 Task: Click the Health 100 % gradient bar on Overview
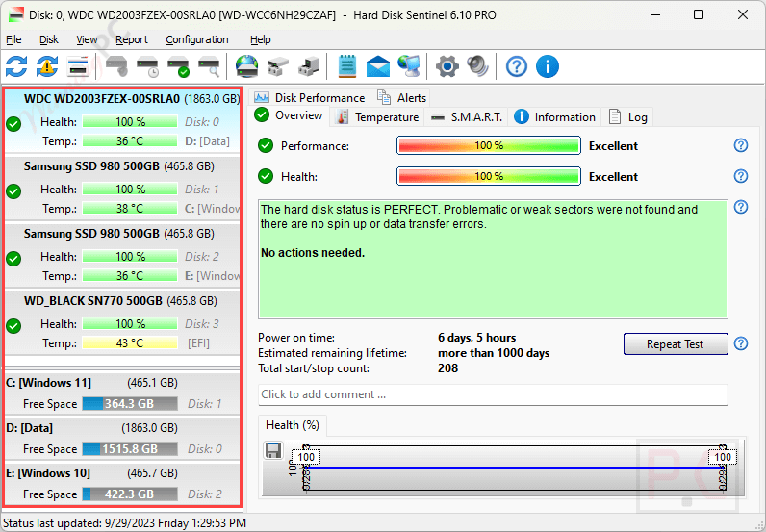coord(489,176)
